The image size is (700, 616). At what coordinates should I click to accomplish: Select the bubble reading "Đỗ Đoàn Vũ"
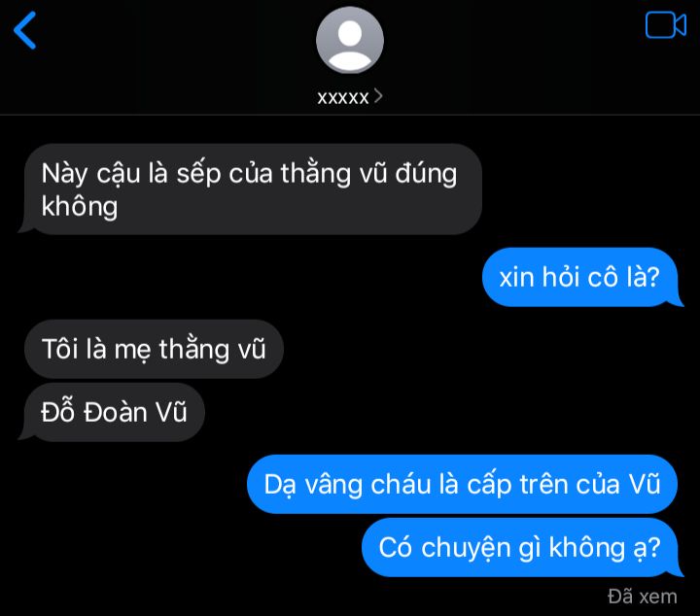[115, 412]
